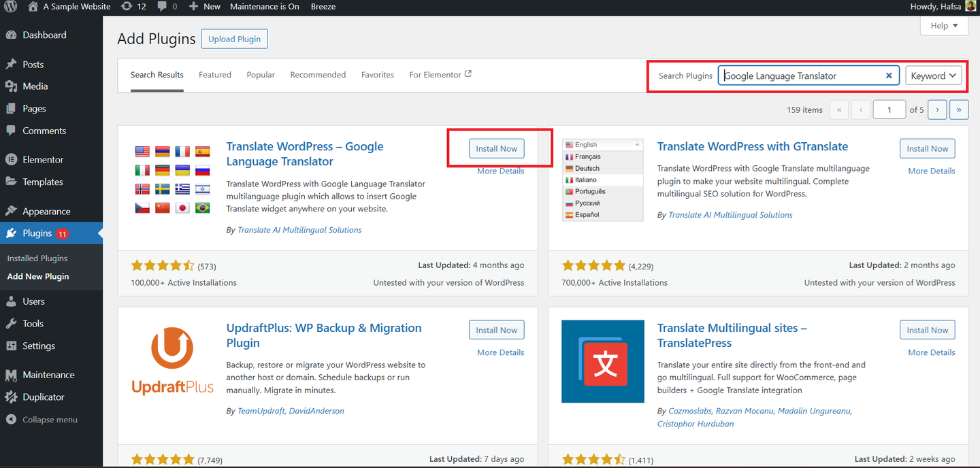Click Hafsa's profile avatar in the admin bar
980x468 pixels.
pos(969,6)
